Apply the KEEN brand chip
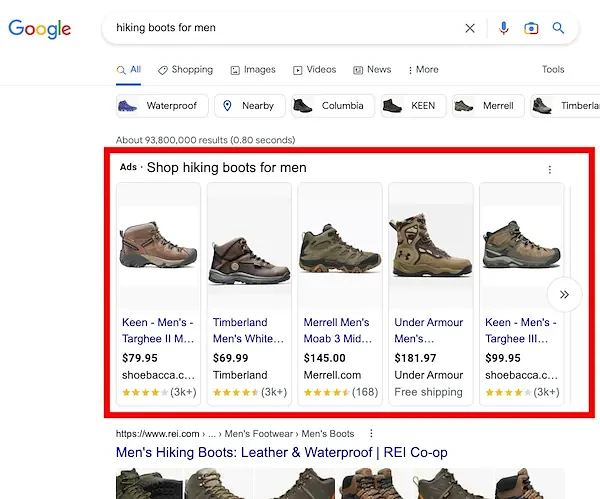This screenshot has height=499, width=600. (413, 106)
